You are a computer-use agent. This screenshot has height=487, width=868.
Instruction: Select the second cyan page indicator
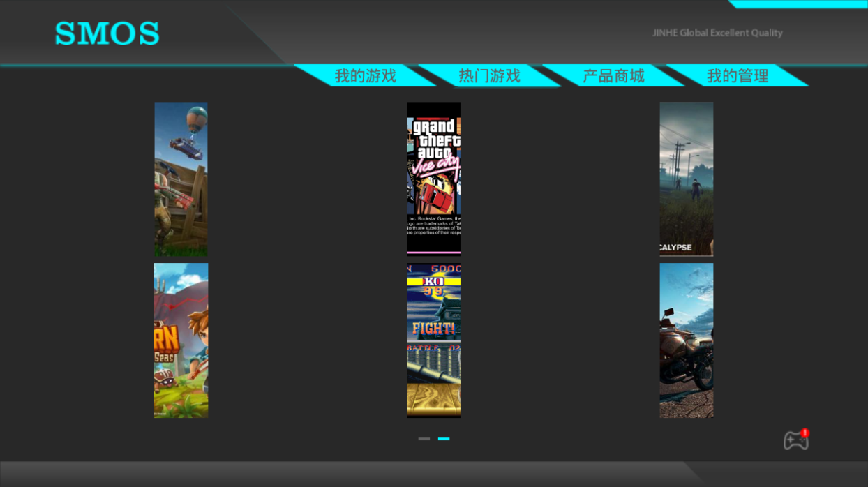(x=444, y=439)
